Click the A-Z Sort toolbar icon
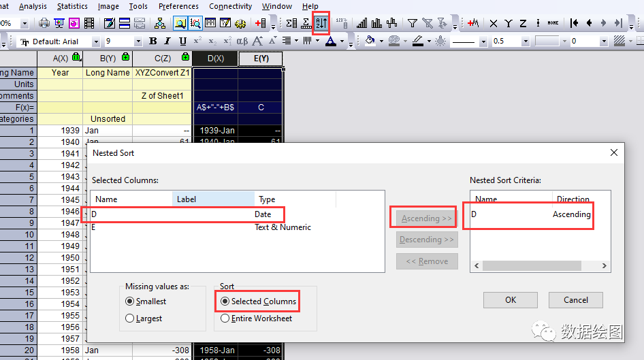Viewport: 644px width, 360px height. coord(321,23)
